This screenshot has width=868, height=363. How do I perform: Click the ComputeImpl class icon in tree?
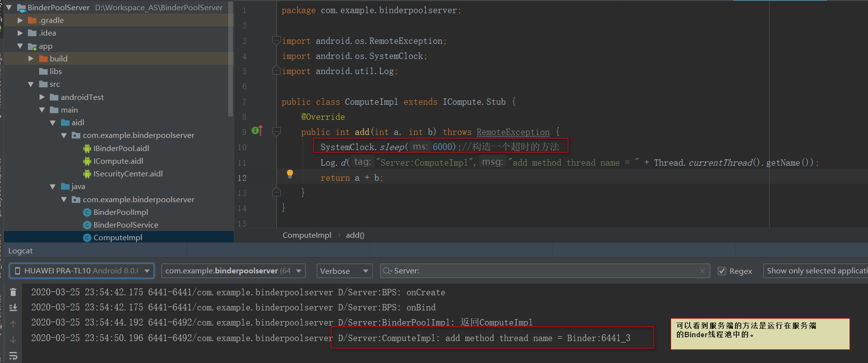coord(87,238)
